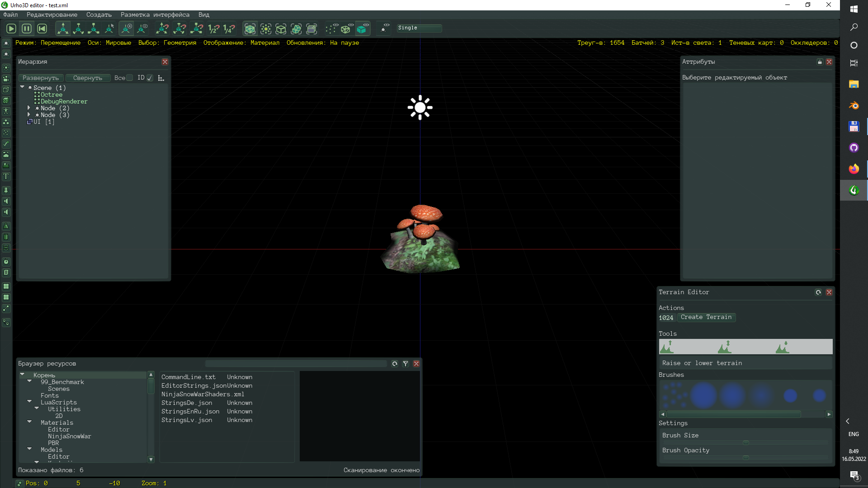Toggle the ID checkbox in Hierarchy panel

150,78
